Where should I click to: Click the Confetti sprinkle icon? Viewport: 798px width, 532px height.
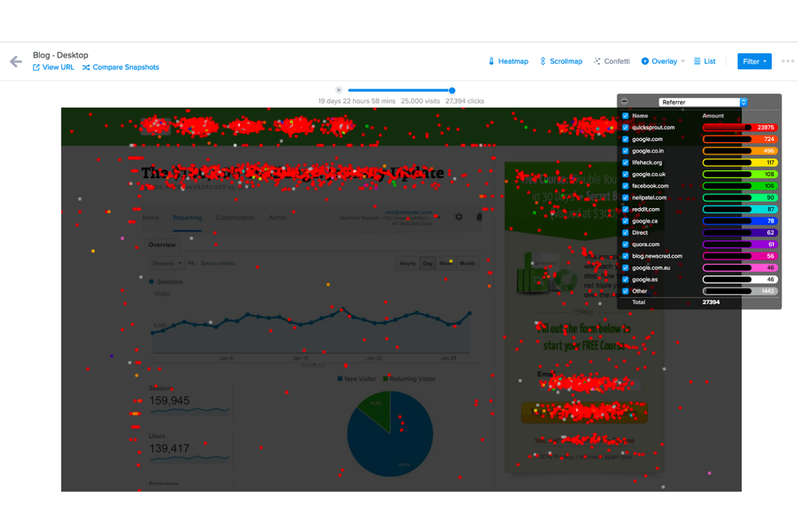[x=597, y=61]
